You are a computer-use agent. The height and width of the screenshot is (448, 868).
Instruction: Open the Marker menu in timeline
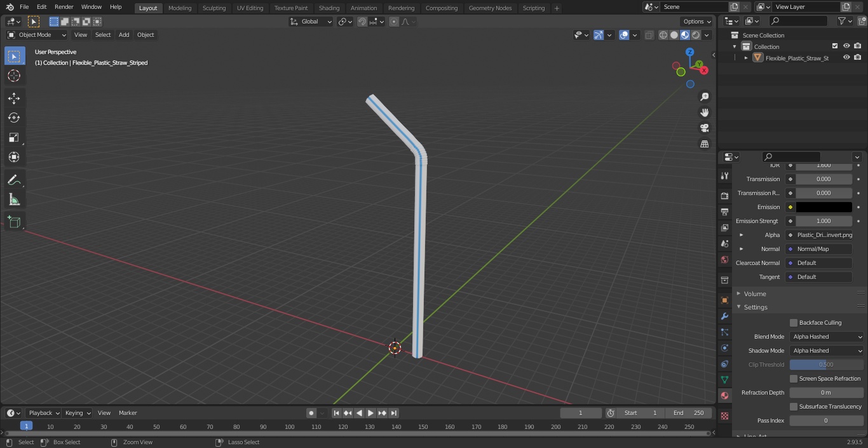click(x=128, y=413)
